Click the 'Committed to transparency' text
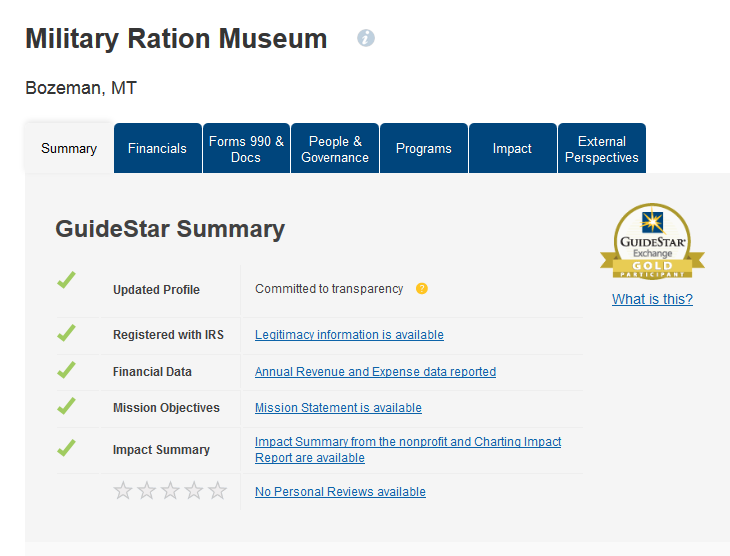 (329, 289)
